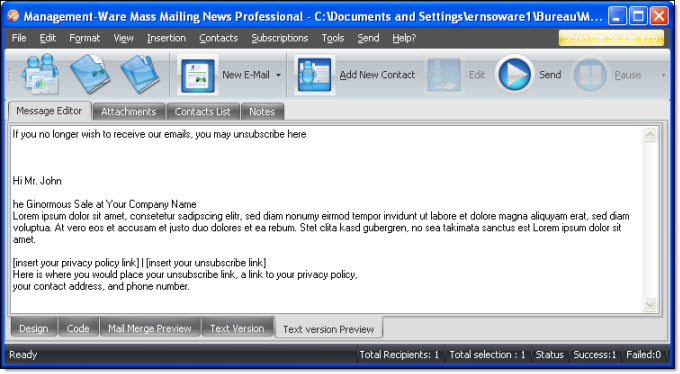Open the File menu
This screenshot has height=374, width=680.
pyautogui.click(x=19, y=38)
